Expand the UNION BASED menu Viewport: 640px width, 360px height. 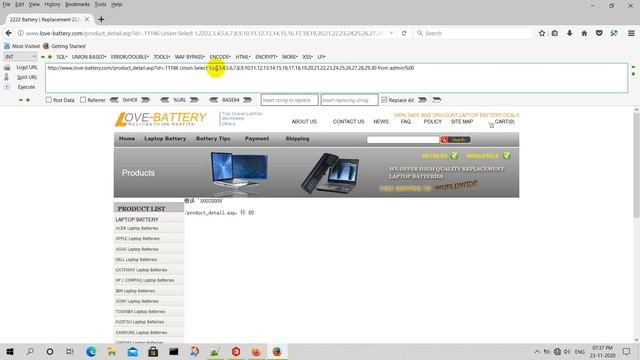[x=89, y=57]
